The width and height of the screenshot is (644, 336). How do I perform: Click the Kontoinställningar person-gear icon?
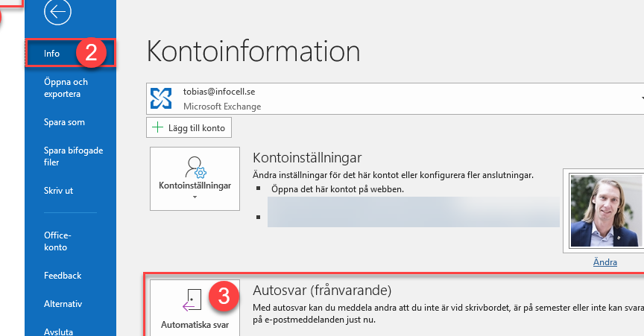(x=195, y=167)
